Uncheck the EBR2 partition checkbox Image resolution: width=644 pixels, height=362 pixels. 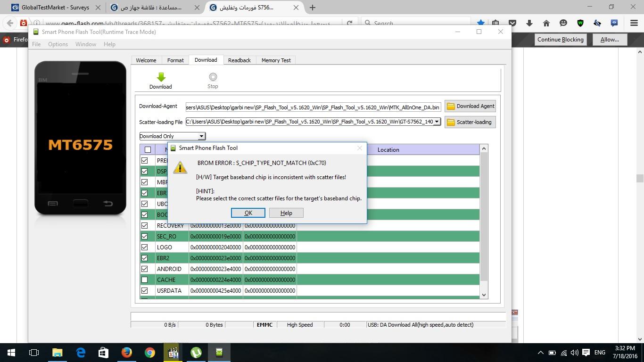(145, 258)
